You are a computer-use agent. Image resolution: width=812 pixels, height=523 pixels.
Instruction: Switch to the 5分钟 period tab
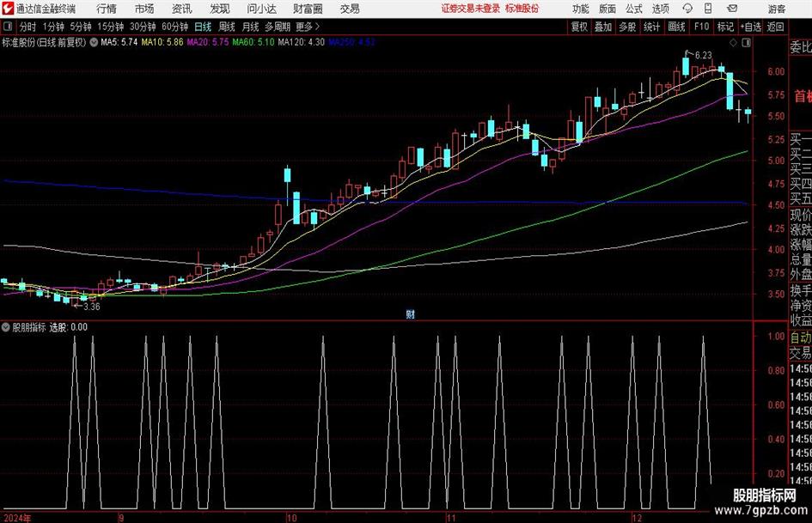81,27
